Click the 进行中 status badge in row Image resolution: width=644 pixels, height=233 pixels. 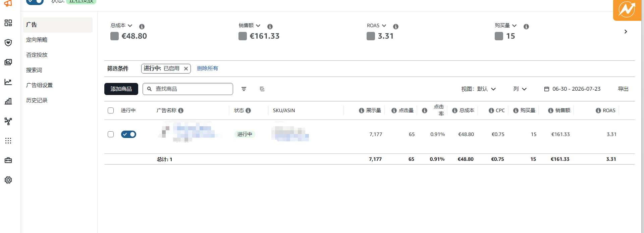click(x=245, y=134)
